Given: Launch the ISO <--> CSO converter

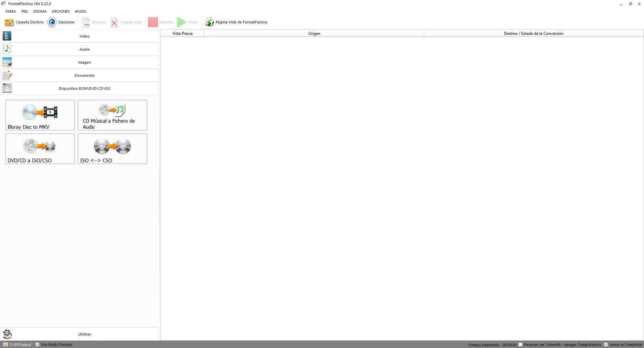Looking at the screenshot, I should click(112, 149).
